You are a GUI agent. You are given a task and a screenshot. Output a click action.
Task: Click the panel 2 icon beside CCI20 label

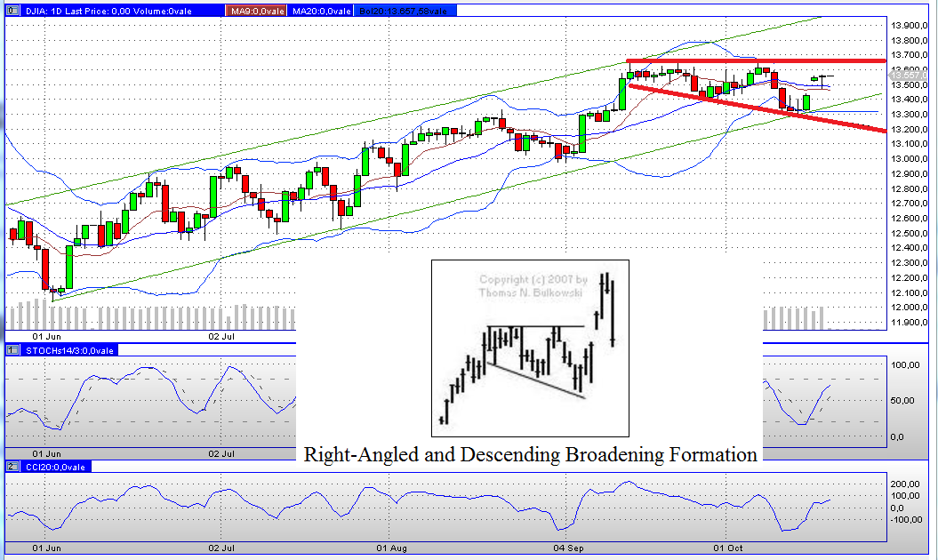[x=13, y=467]
